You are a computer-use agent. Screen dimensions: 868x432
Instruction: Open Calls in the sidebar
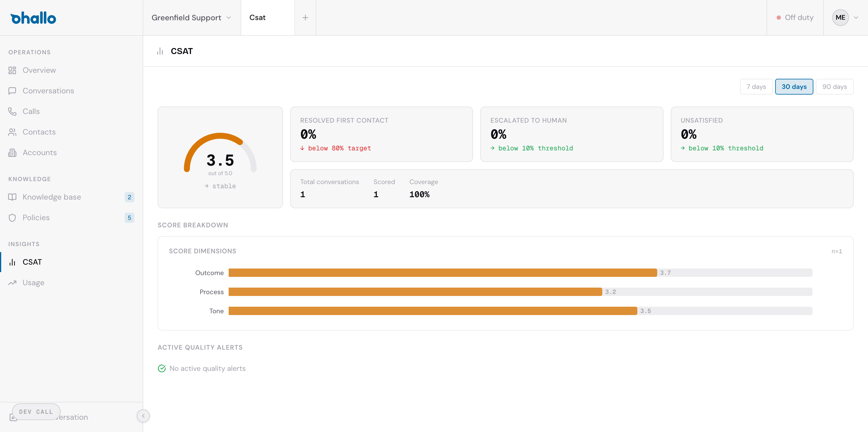71,112
